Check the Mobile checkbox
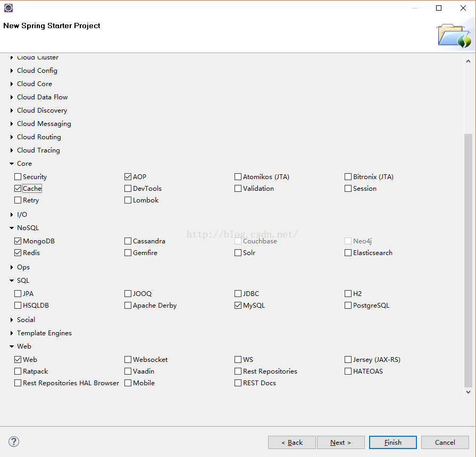Screen dimensions: 476x457 128,383
